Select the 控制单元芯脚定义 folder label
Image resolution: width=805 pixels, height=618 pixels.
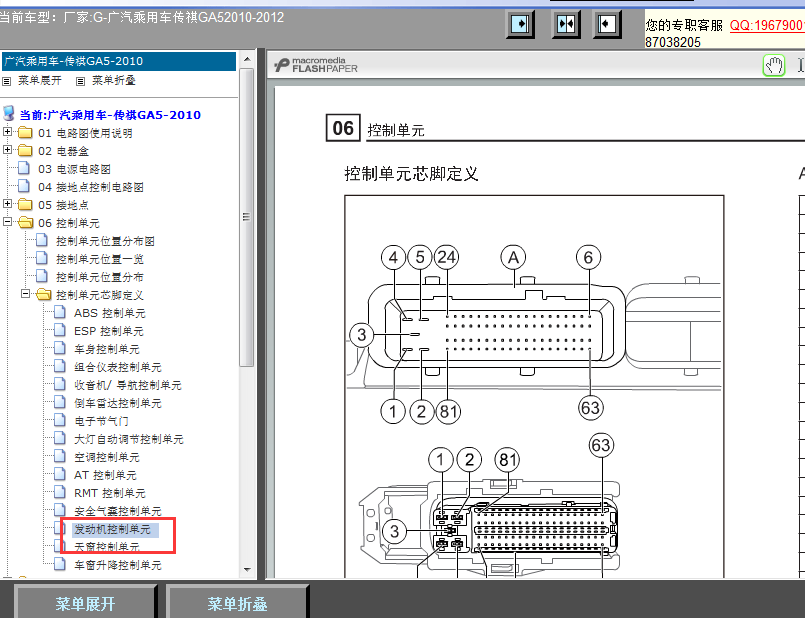[100, 295]
